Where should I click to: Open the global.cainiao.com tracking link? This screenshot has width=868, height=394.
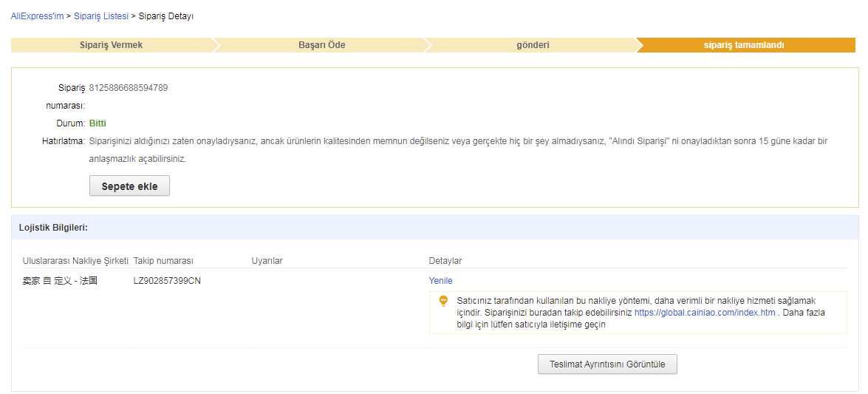click(705, 313)
